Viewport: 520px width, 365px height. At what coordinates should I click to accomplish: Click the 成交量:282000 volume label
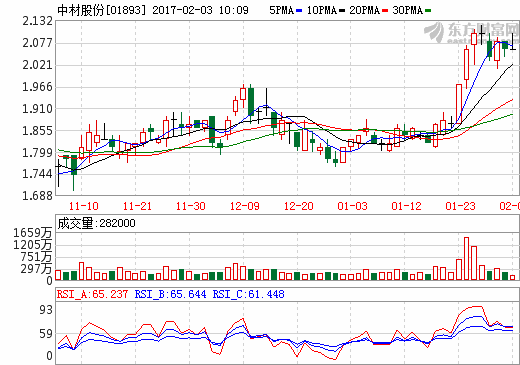(x=96, y=223)
